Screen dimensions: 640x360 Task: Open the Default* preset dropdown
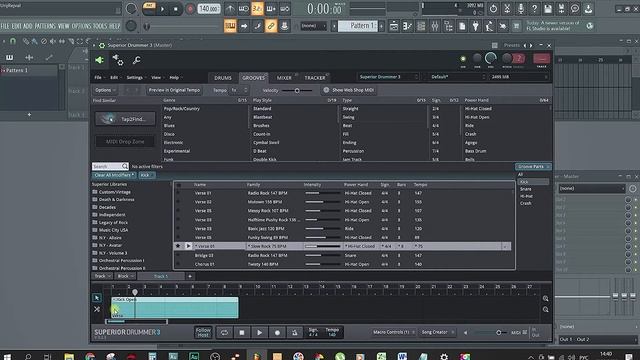[457, 77]
